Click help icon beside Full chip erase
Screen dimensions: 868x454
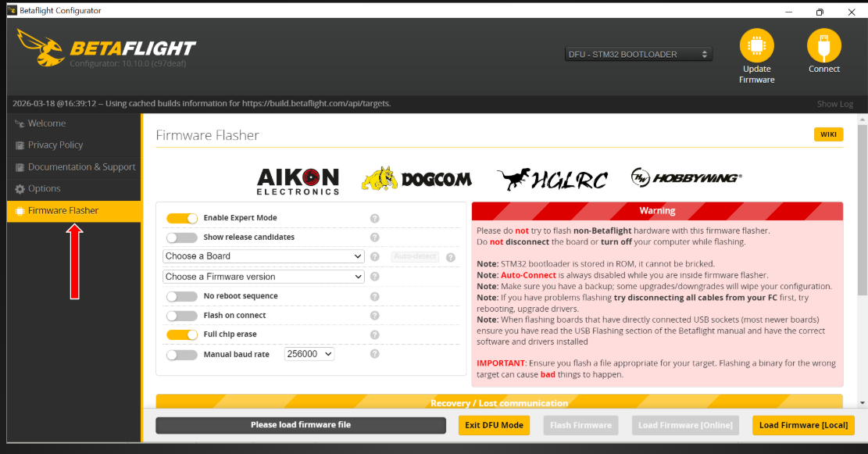(x=374, y=334)
